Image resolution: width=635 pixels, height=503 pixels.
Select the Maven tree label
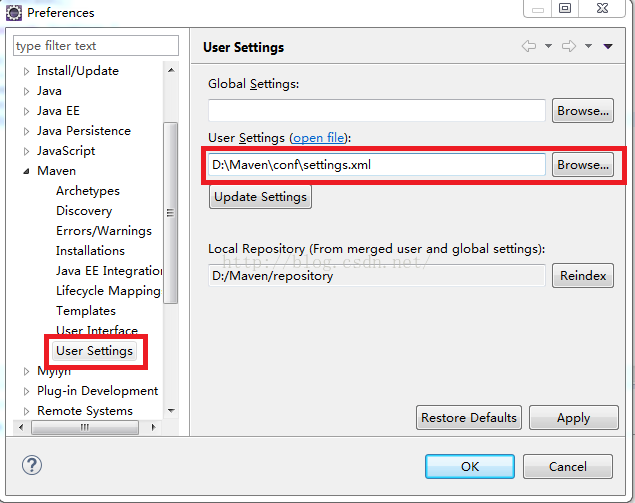[x=56, y=171]
